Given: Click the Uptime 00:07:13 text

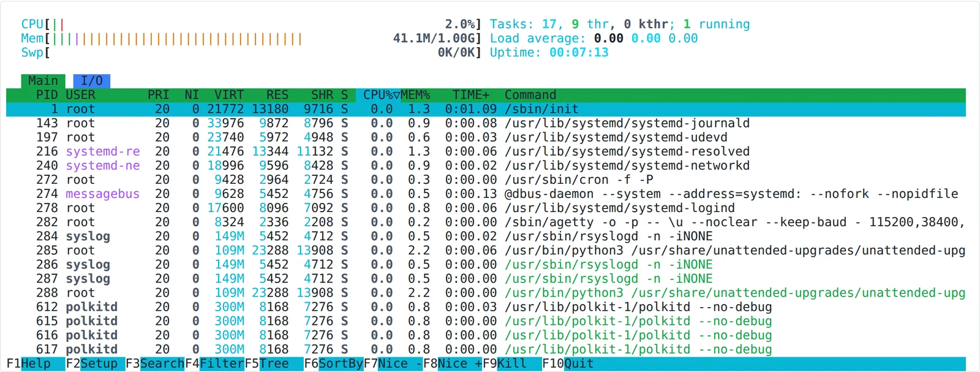Looking at the screenshot, I should tap(549, 53).
